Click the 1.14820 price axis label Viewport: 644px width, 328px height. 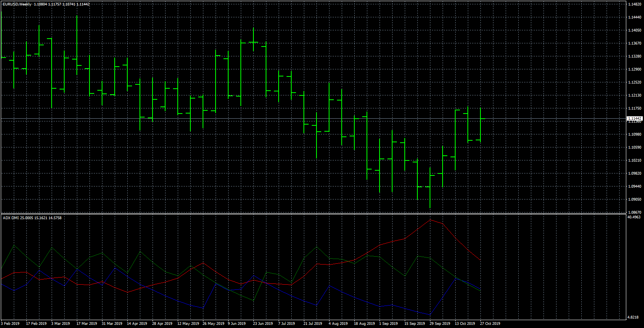pyautogui.click(x=634, y=4)
